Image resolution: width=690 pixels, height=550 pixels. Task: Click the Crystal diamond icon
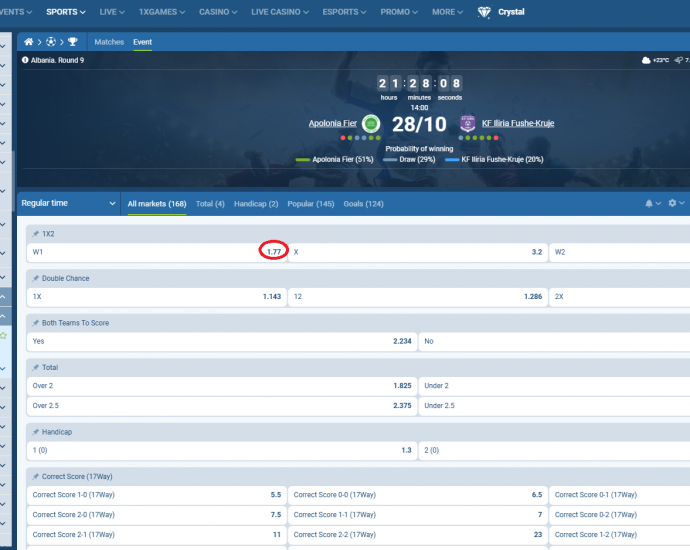pyautogui.click(x=484, y=12)
